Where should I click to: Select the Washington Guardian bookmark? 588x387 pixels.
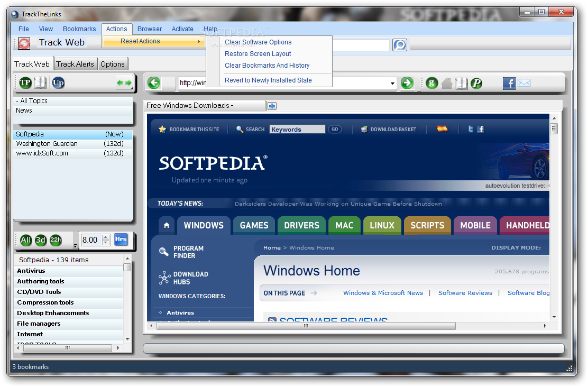click(73, 144)
